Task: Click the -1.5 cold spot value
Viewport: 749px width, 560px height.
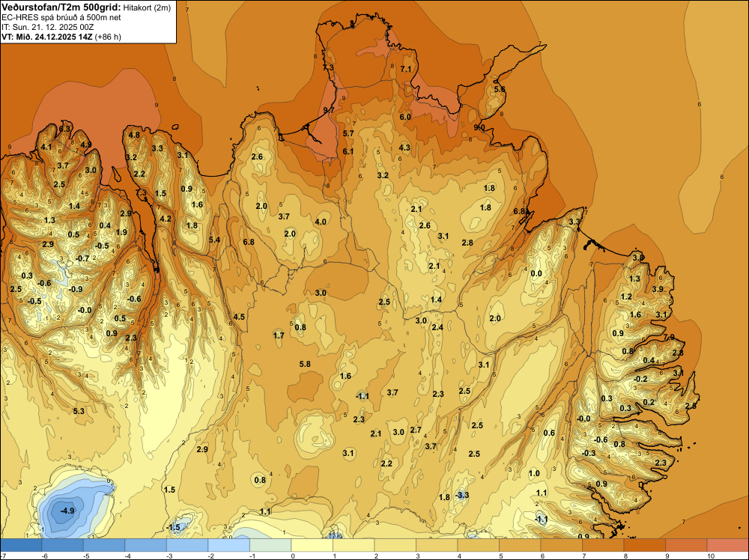Action: (174, 528)
